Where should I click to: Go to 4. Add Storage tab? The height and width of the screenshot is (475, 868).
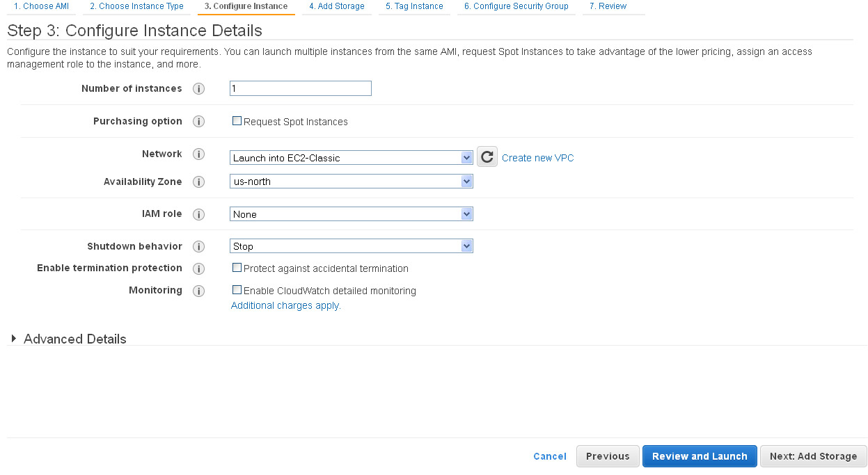[337, 6]
